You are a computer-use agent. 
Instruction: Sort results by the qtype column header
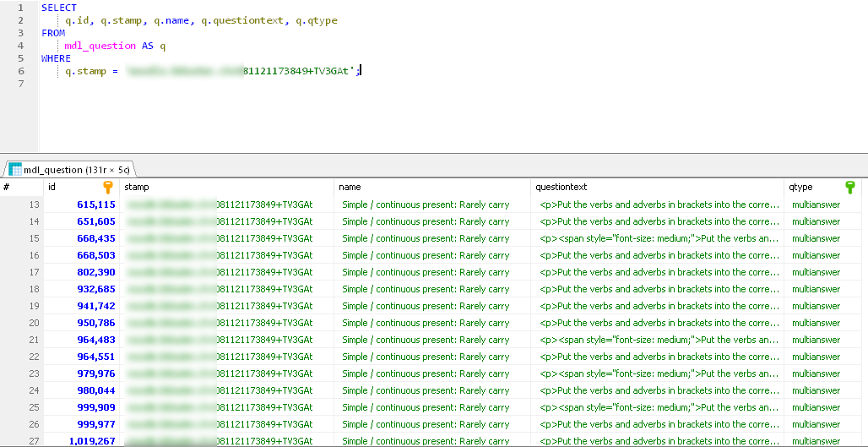(x=822, y=188)
